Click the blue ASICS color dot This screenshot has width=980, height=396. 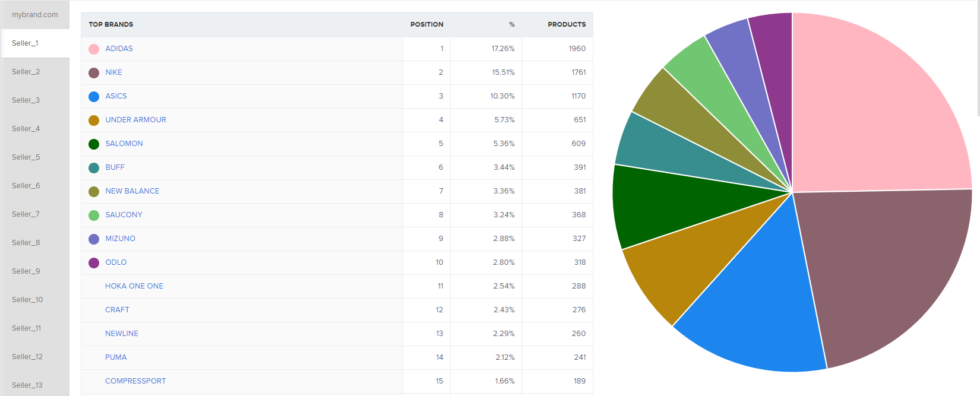click(94, 96)
